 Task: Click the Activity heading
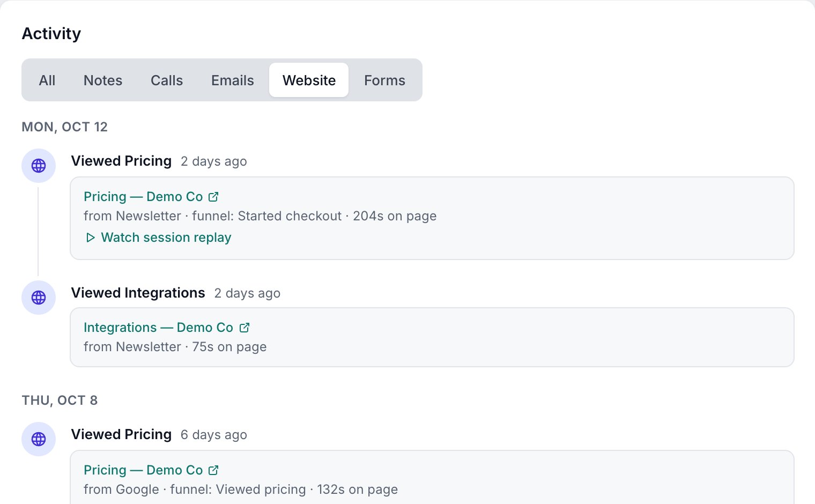coord(51,33)
